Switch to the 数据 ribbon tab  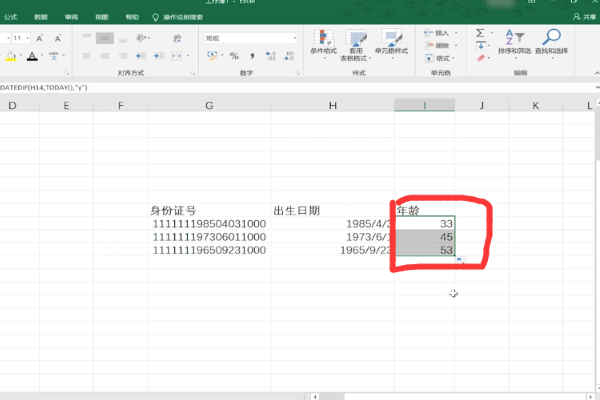(41, 17)
